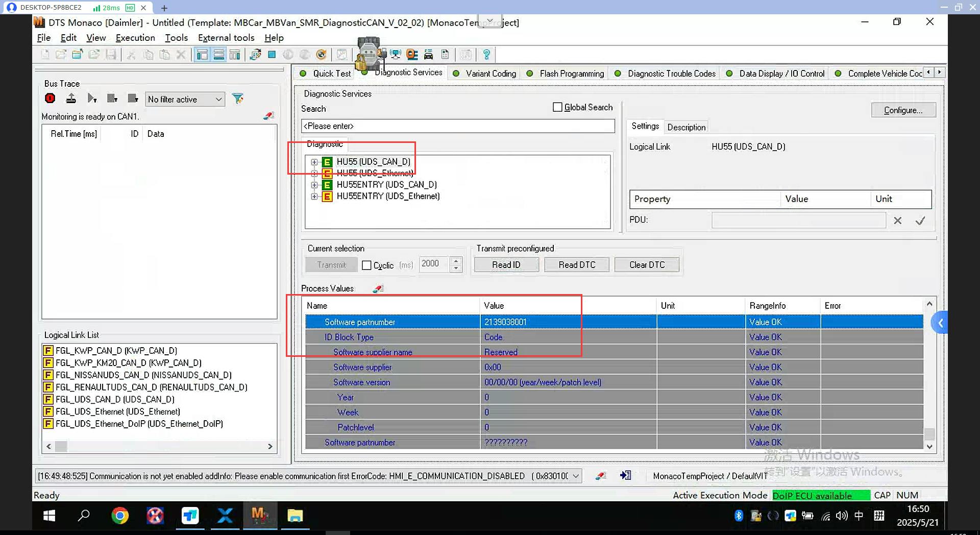Click the Copy toolbar icon
The image size is (980, 535).
coord(148,55)
